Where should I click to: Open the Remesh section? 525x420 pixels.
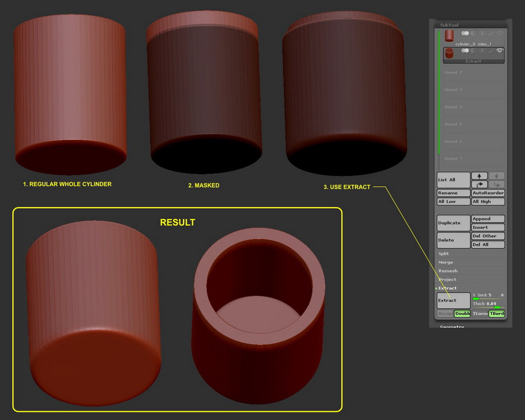[x=448, y=271]
